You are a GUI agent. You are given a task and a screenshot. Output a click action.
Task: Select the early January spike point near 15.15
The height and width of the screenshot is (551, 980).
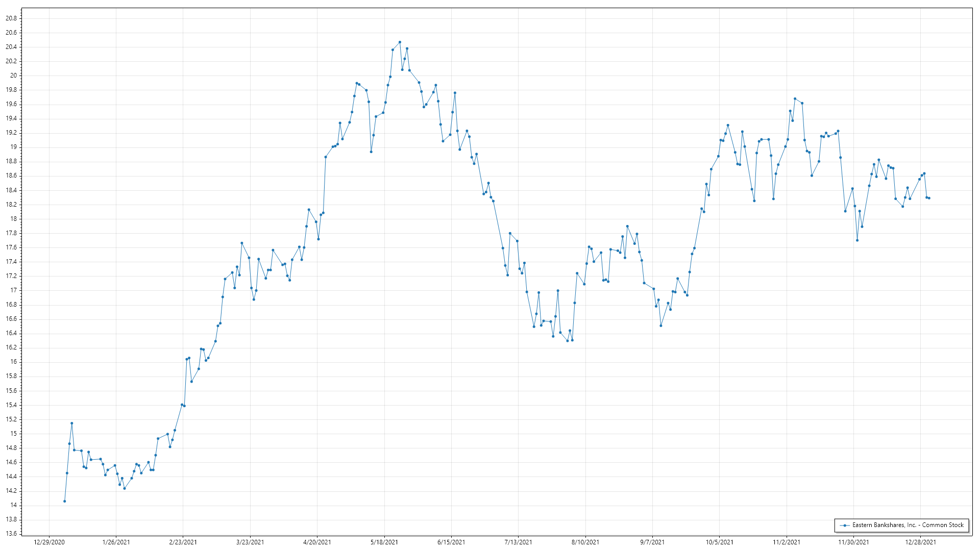71,423
